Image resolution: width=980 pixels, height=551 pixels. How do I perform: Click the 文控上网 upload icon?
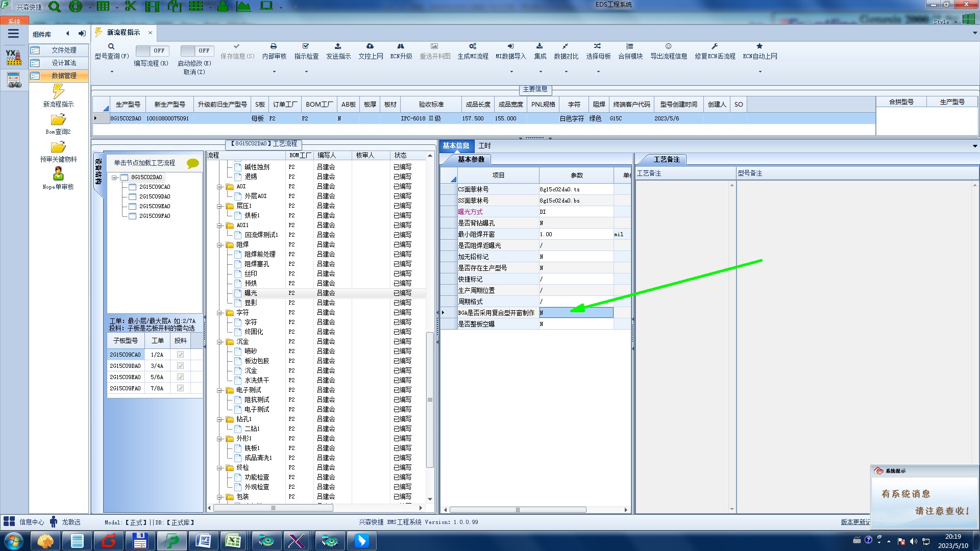pyautogui.click(x=370, y=46)
